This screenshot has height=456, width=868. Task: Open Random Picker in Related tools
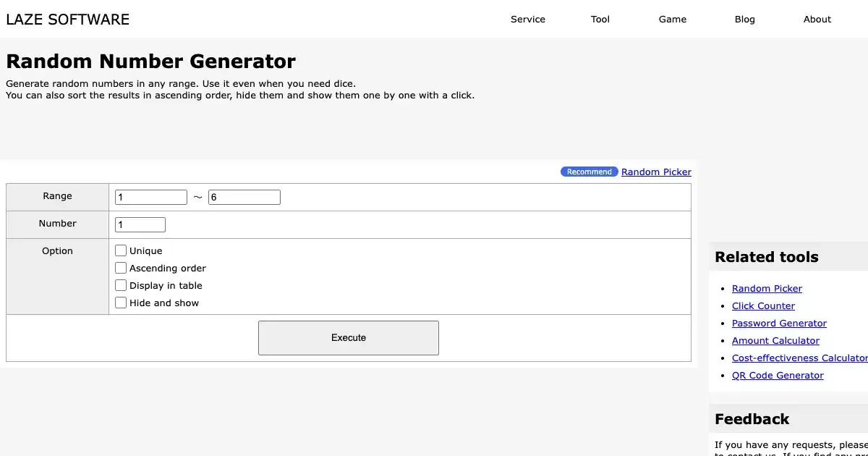pyautogui.click(x=767, y=289)
